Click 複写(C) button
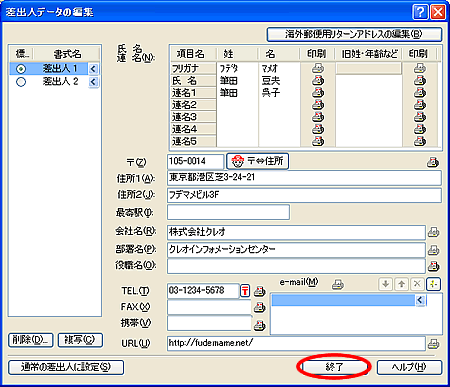Image resolution: width=450 pixels, height=387 pixels. coord(80,340)
